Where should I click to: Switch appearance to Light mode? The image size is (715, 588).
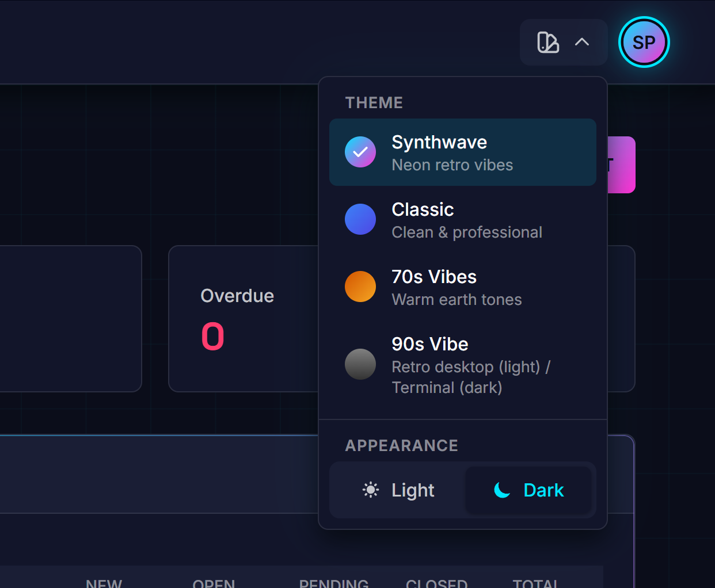pyautogui.click(x=397, y=490)
